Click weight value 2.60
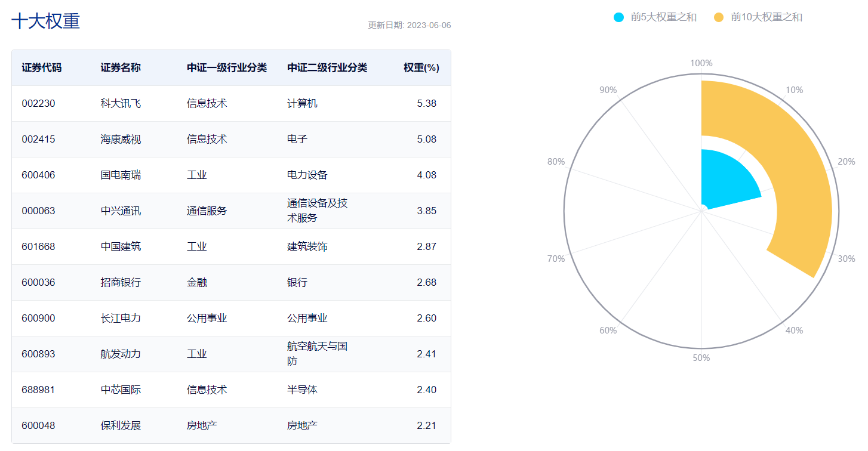The width and height of the screenshot is (868, 451). click(x=427, y=319)
